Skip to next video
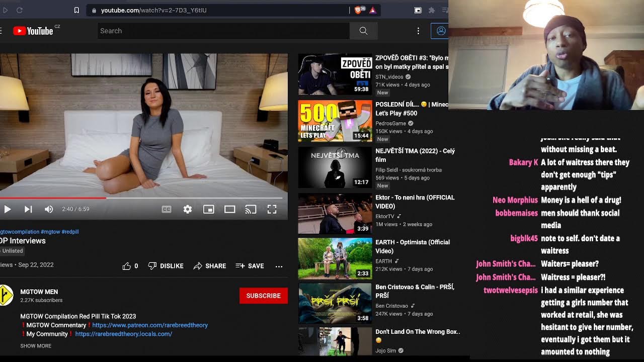Image resolution: width=644 pixels, height=362 pixels. [28, 209]
